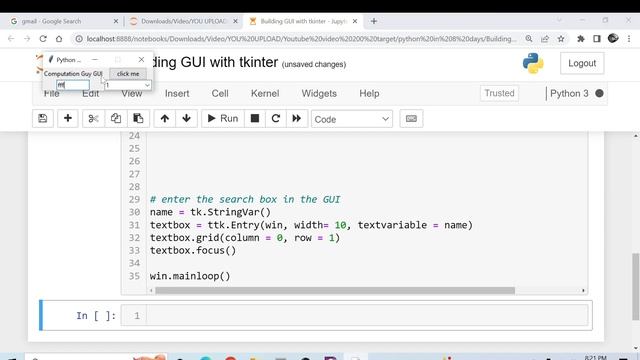Go to browser home page

[x=59, y=39]
